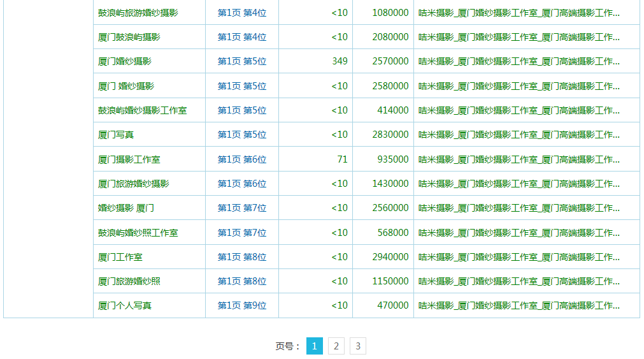
Task: Open the 鼓浪屿婚纱摄影工作室 keyword link
Action: tap(142, 110)
